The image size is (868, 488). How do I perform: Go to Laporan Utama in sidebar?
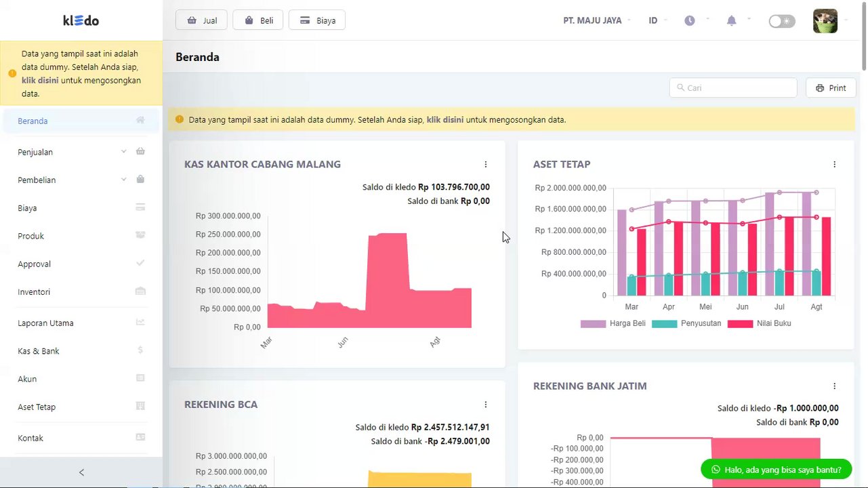click(x=81, y=323)
